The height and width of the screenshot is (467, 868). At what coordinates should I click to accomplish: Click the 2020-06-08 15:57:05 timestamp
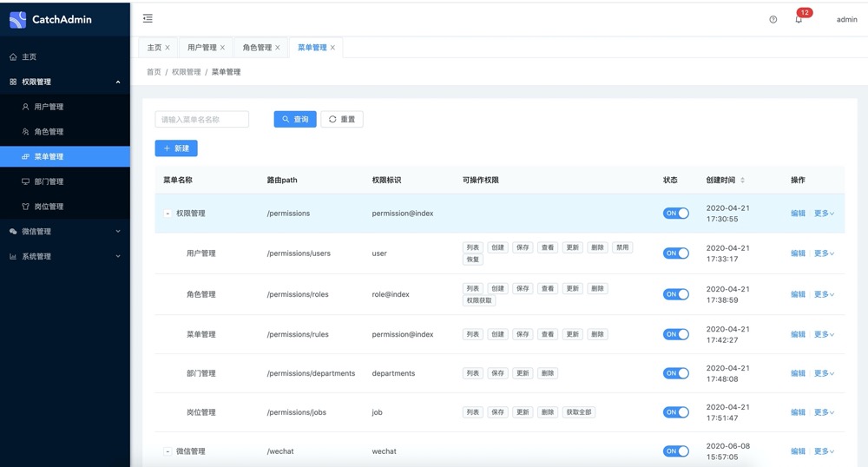[x=727, y=451]
